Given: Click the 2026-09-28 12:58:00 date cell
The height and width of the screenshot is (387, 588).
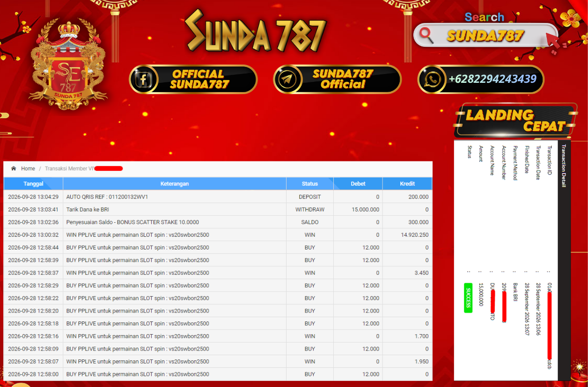Looking at the screenshot, I should click(33, 374).
